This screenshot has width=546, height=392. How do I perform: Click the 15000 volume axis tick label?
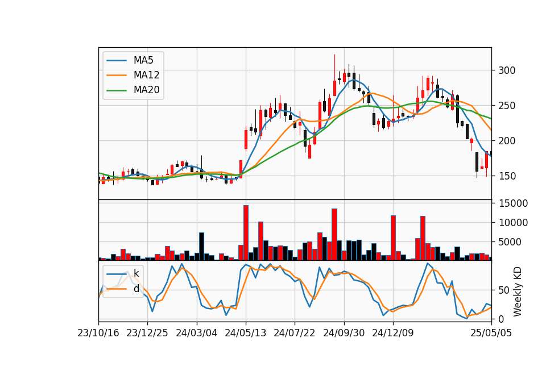(x=513, y=203)
